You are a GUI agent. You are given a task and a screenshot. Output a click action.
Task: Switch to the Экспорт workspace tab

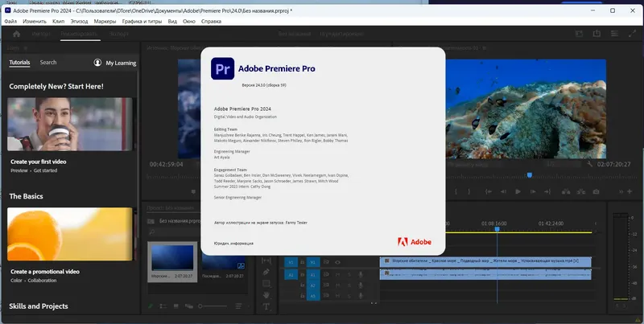[118, 34]
